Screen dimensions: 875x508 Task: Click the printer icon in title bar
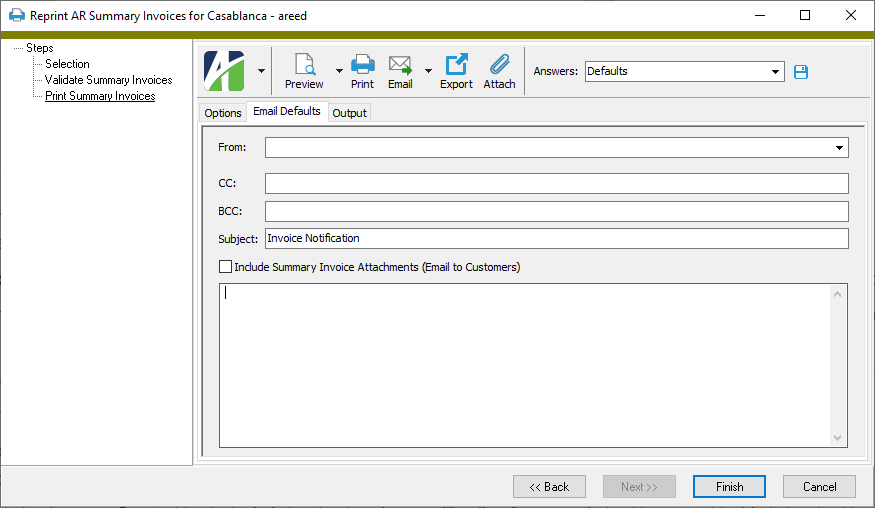coord(16,16)
